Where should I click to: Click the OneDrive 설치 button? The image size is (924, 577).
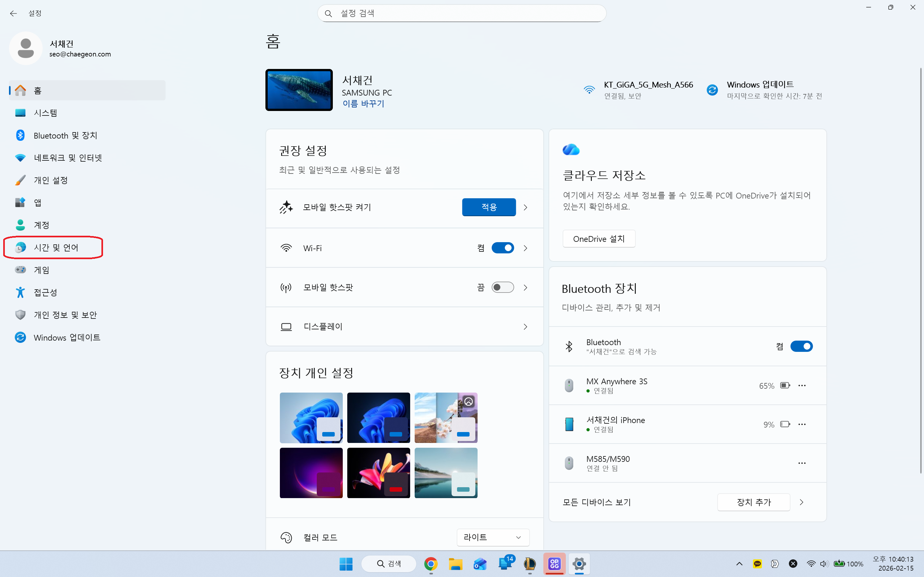(599, 239)
